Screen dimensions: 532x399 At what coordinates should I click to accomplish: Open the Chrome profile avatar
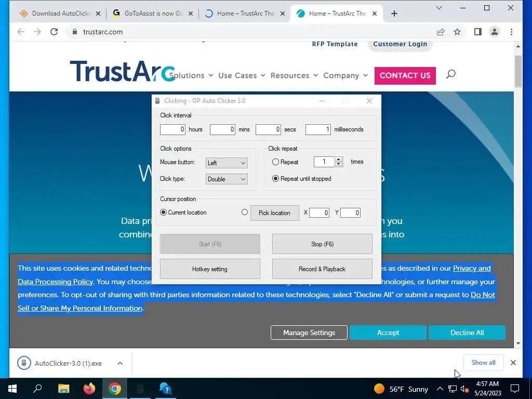(x=495, y=32)
